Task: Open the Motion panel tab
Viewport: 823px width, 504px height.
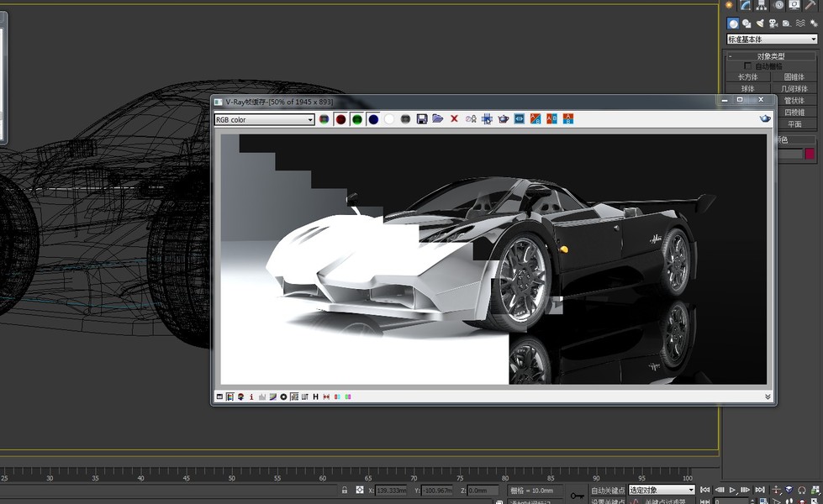Action: coord(778,5)
